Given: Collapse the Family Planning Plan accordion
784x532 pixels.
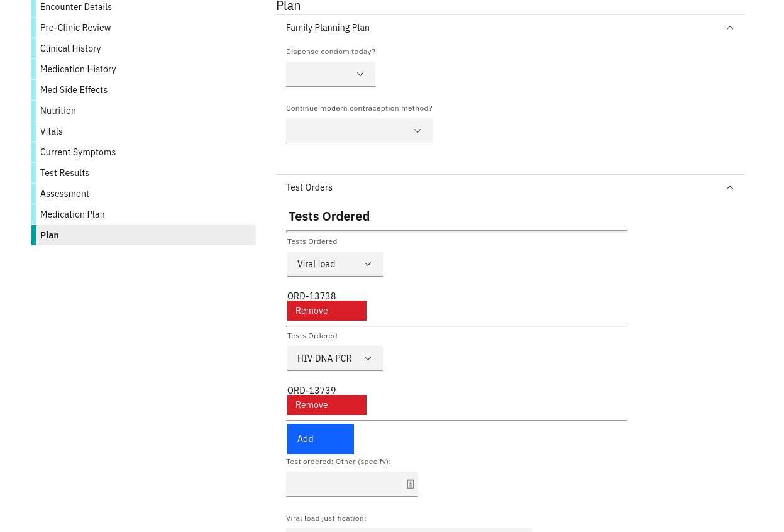Looking at the screenshot, I should click(729, 28).
